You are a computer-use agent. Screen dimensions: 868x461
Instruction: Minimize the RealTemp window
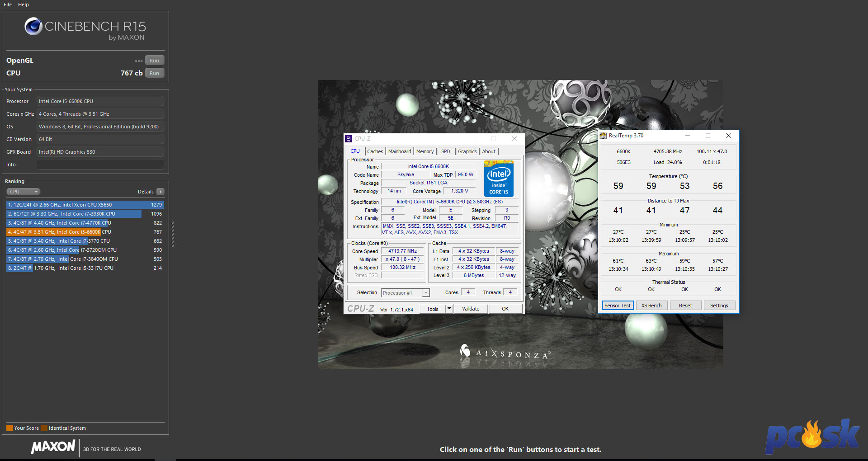[x=688, y=136]
